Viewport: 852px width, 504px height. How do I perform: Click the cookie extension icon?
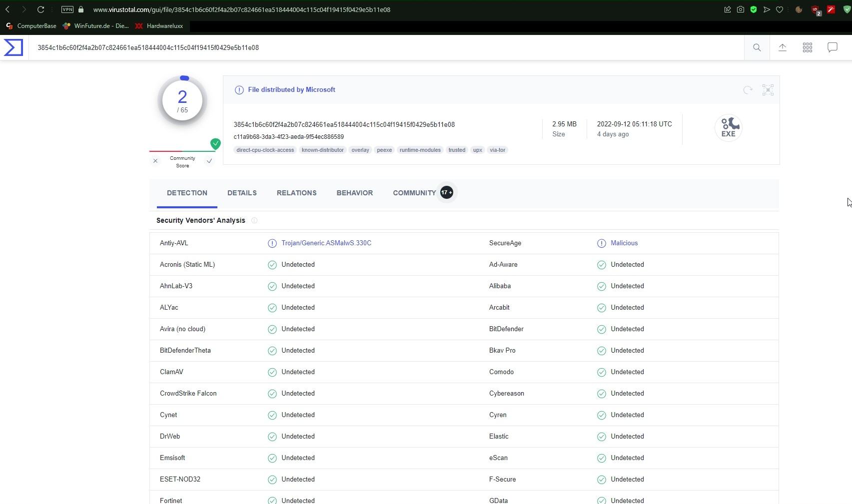(x=799, y=9)
